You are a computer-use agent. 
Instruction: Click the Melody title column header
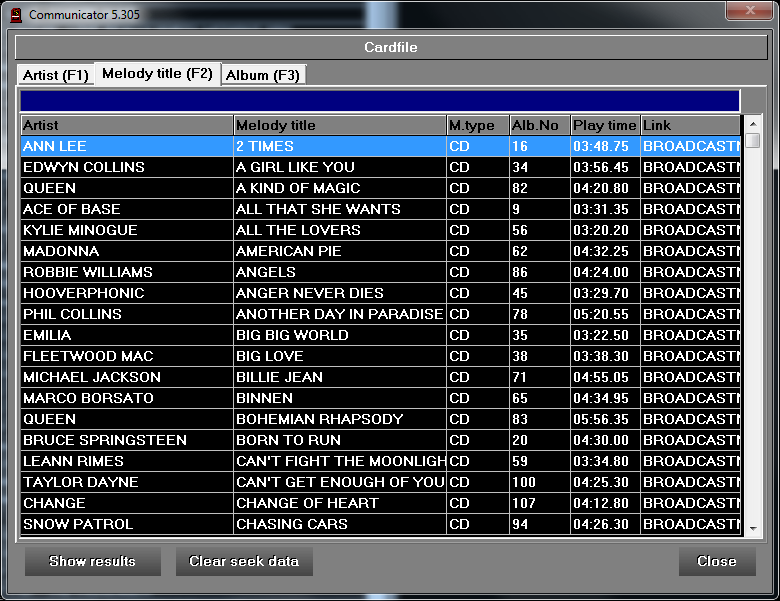coord(340,125)
